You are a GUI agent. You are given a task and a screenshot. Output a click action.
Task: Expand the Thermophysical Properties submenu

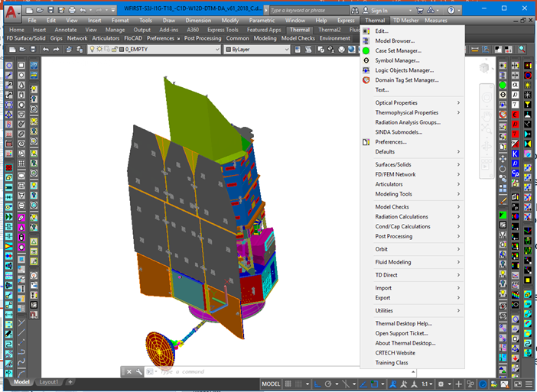point(418,112)
